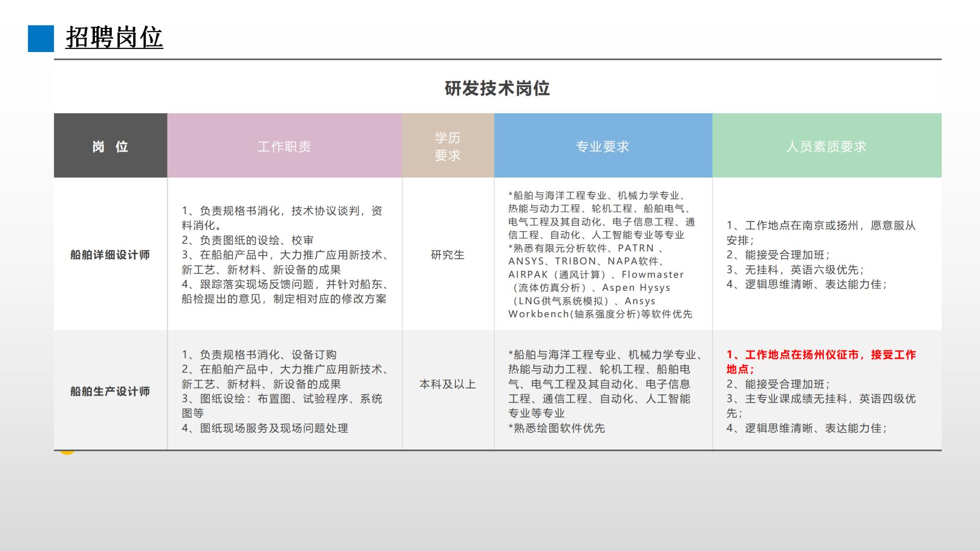The width and height of the screenshot is (980, 551).
Task: Click the 招聘岗位 underlined heading
Action: 114,38
